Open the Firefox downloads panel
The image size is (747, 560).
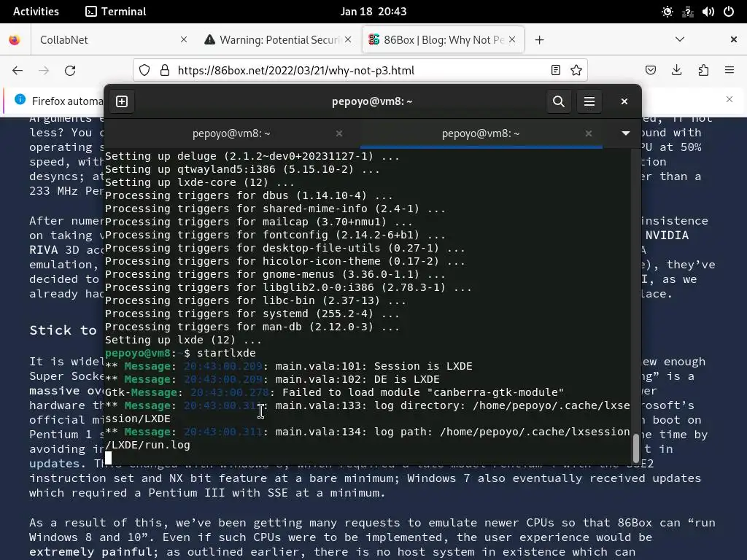(676, 71)
